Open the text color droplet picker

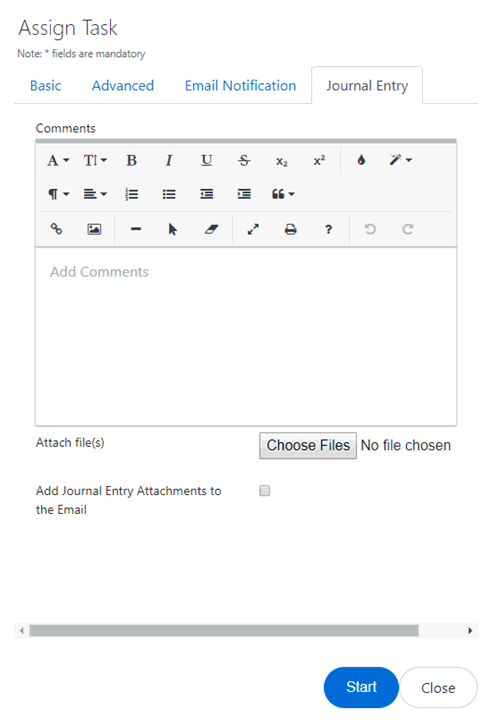361,161
